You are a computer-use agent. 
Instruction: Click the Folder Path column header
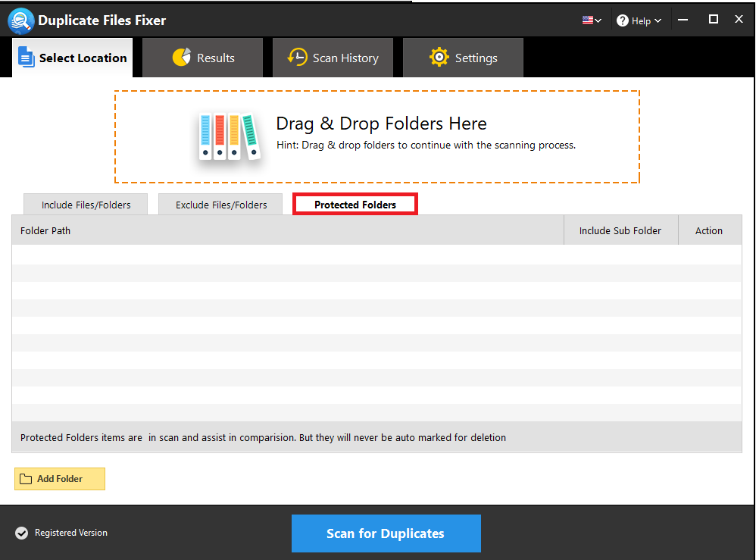(x=288, y=230)
